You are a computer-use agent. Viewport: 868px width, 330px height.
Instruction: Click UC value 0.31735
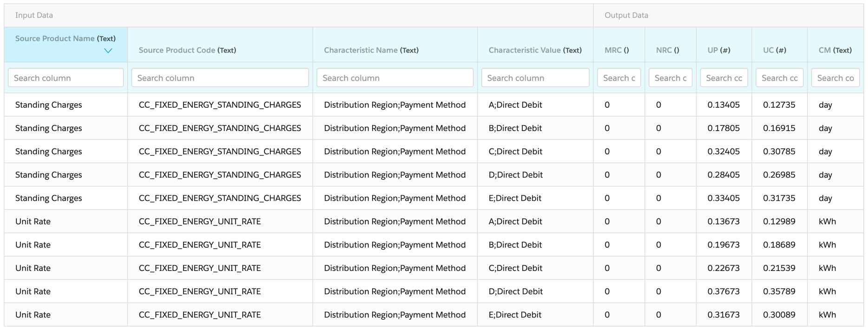[779, 198]
